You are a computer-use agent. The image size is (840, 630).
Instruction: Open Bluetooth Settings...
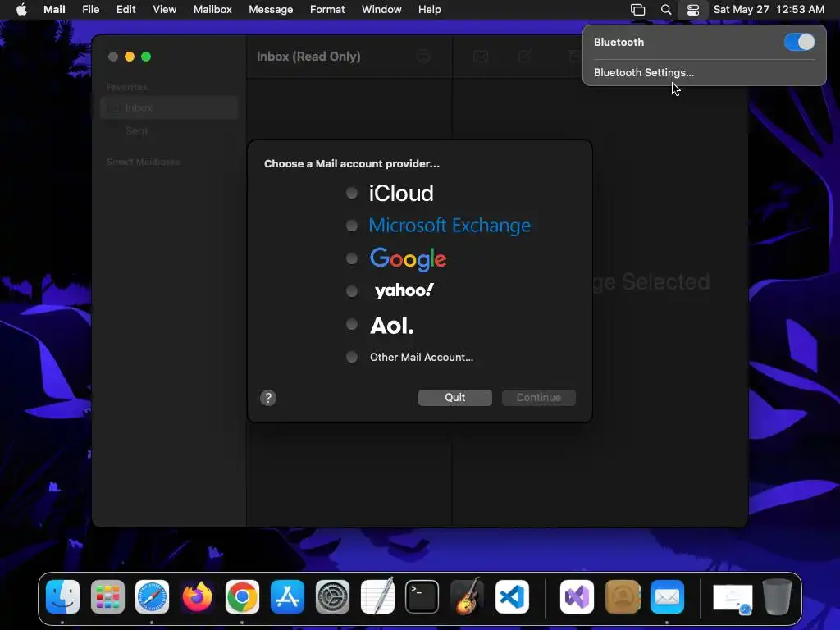pyautogui.click(x=643, y=72)
